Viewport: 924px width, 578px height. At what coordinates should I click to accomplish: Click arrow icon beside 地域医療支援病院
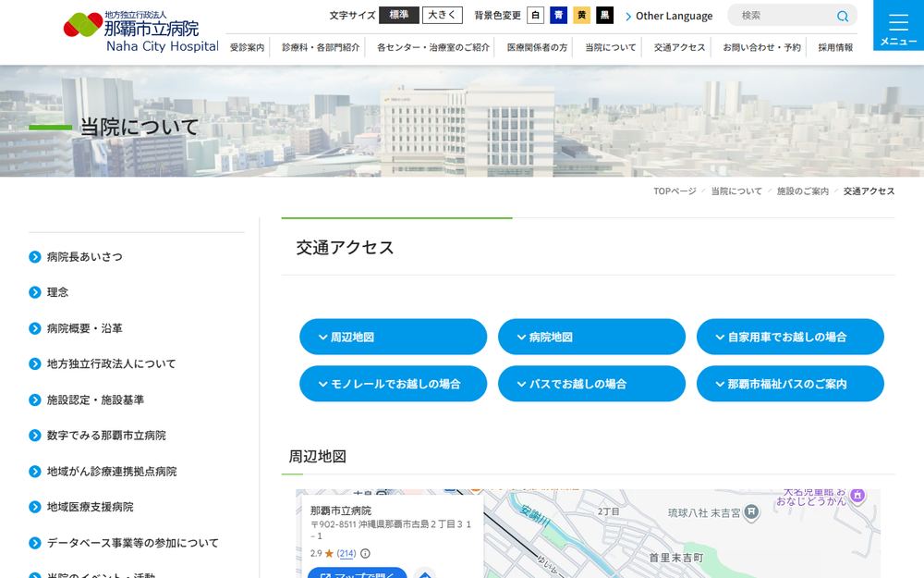35,507
